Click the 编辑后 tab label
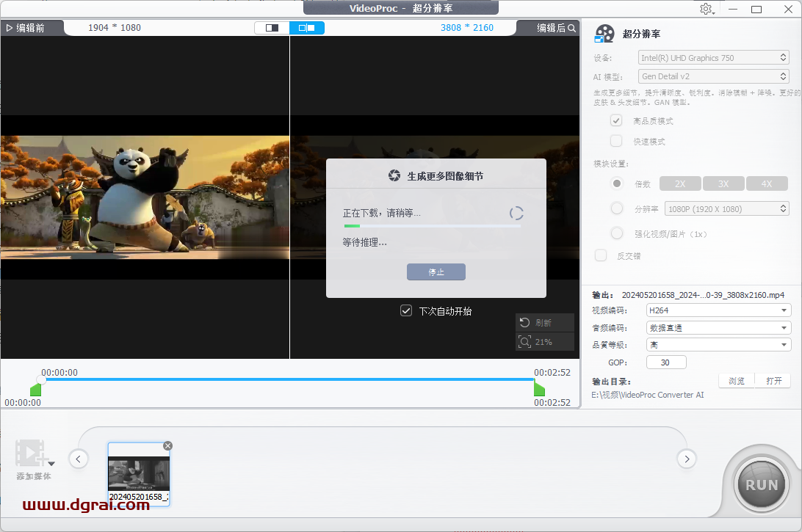The height and width of the screenshot is (532, 802). pyautogui.click(x=552, y=28)
